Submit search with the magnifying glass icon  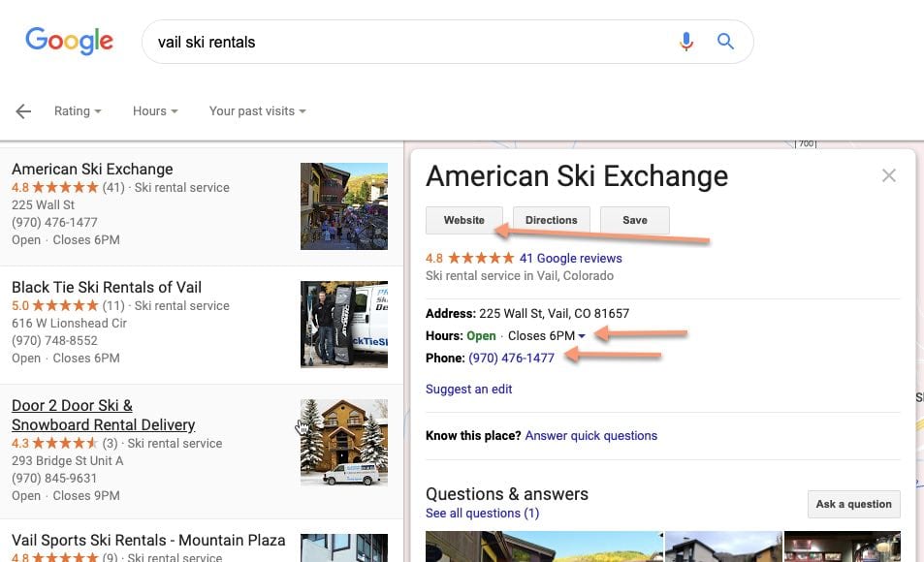pos(725,42)
